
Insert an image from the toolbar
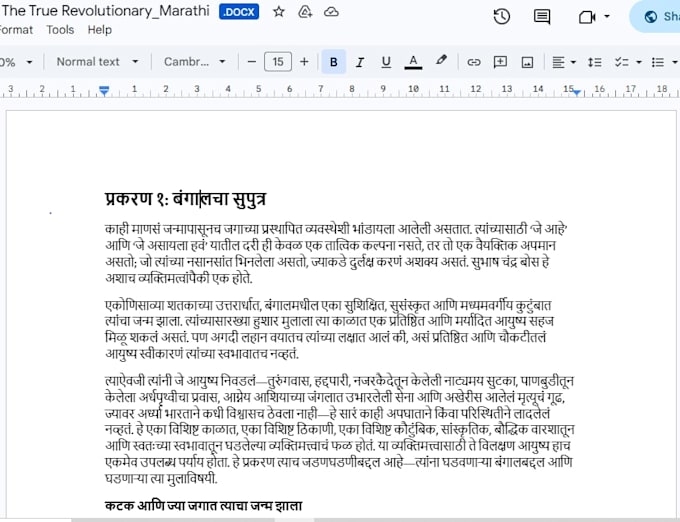click(x=527, y=62)
